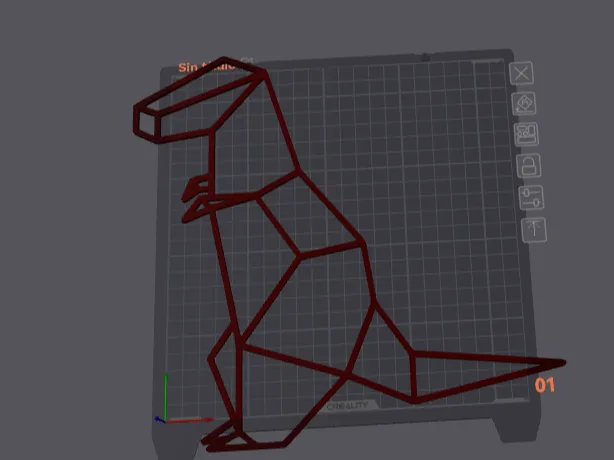Click the dinosaur's small arm claws
This screenshot has height=460, width=614.
click(195, 200)
